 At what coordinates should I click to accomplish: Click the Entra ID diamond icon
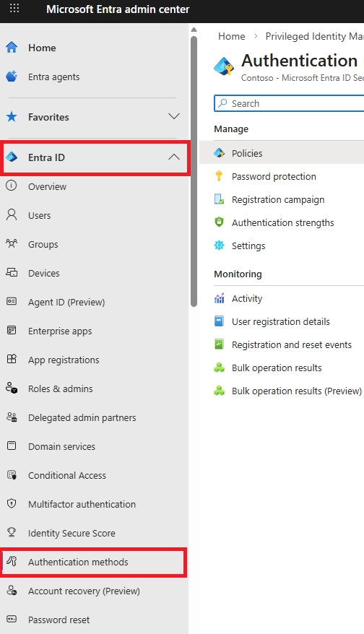pyautogui.click(x=12, y=157)
